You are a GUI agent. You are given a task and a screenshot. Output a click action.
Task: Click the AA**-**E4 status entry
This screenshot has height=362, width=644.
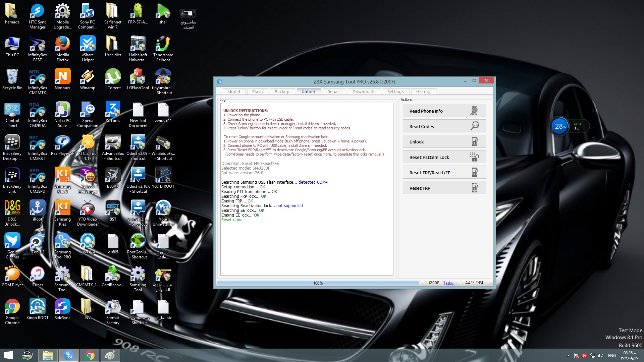pos(474,283)
